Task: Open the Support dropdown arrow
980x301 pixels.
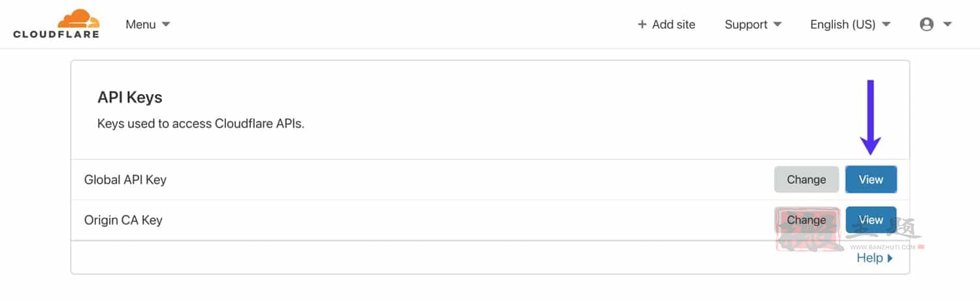Action: [777, 25]
